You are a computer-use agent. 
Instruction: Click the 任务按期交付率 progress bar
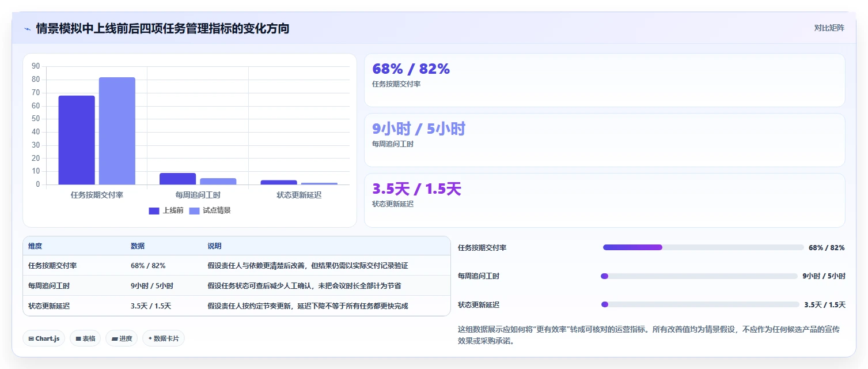point(703,247)
